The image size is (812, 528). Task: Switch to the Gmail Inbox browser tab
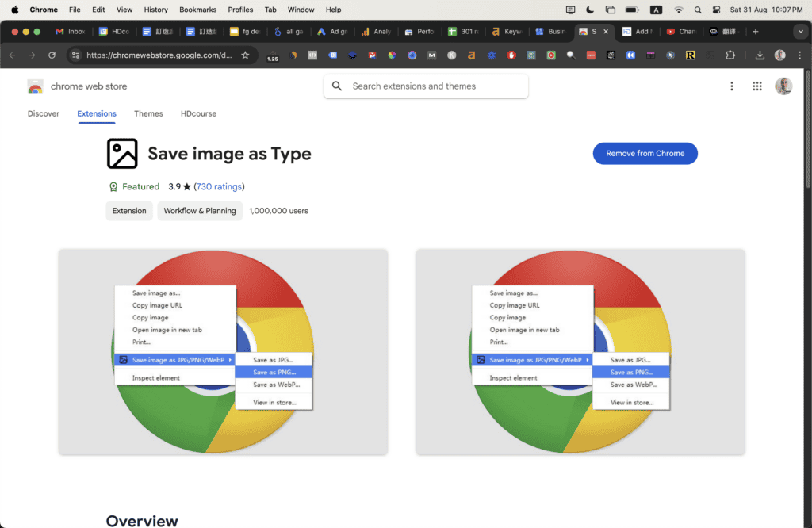coord(71,32)
